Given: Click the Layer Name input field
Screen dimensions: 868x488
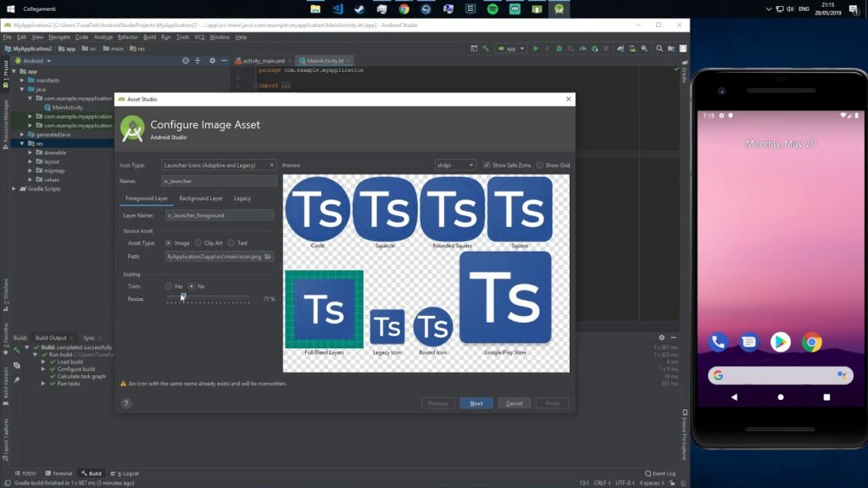Looking at the screenshot, I should [x=220, y=215].
